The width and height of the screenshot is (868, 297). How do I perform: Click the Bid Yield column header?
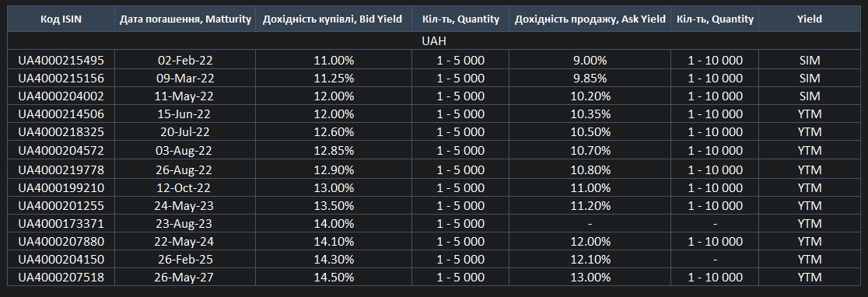pos(333,19)
